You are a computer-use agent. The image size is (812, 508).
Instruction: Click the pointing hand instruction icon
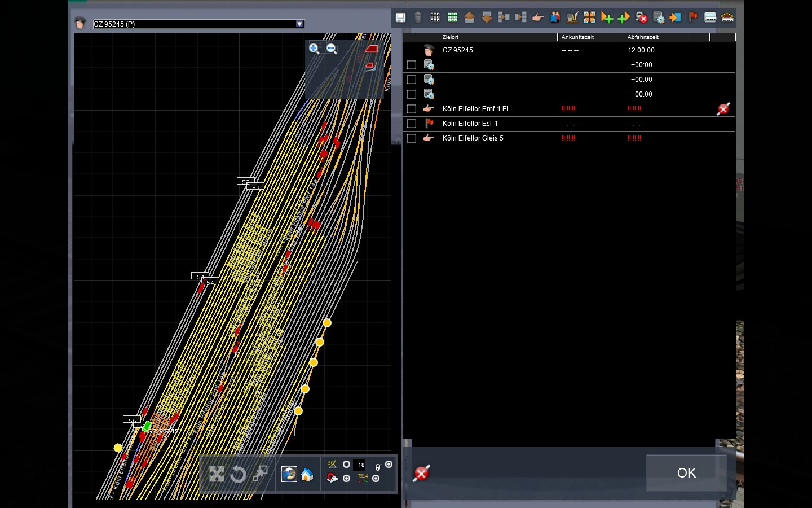537,17
